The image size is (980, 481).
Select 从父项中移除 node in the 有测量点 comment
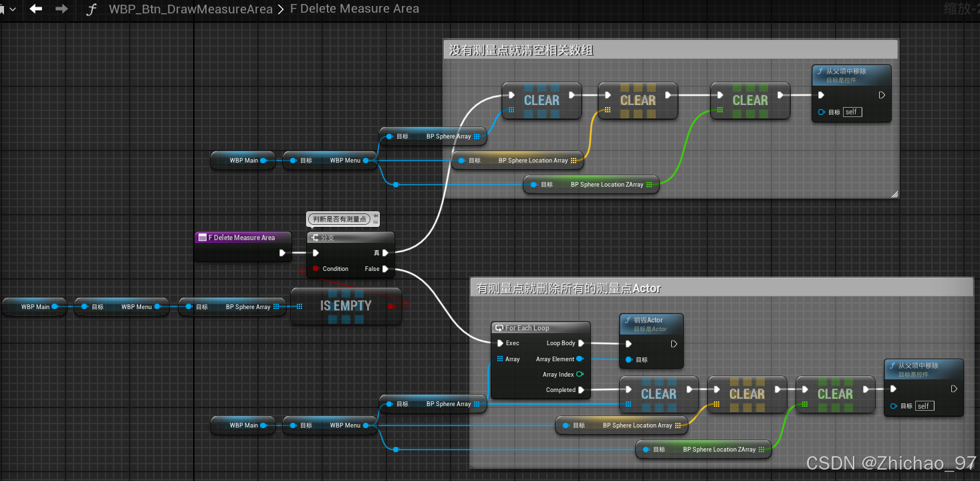(924, 387)
